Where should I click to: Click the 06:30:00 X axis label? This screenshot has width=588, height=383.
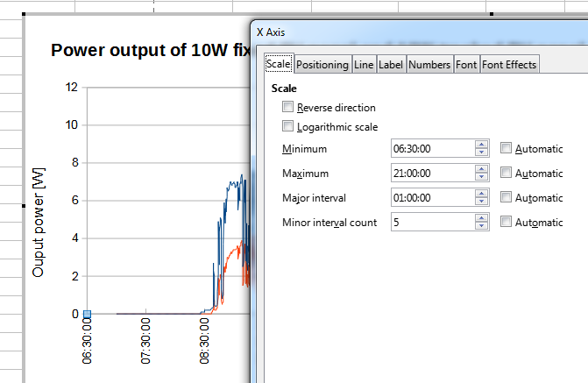click(x=87, y=341)
